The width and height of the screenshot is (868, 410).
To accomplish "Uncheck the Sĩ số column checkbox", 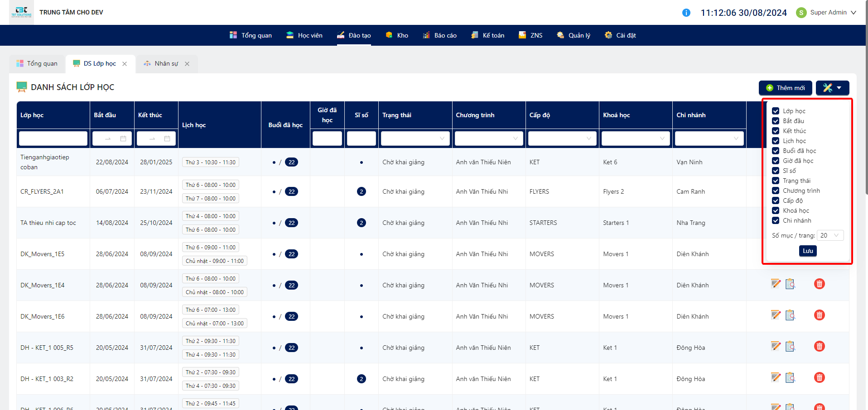I will pos(776,171).
